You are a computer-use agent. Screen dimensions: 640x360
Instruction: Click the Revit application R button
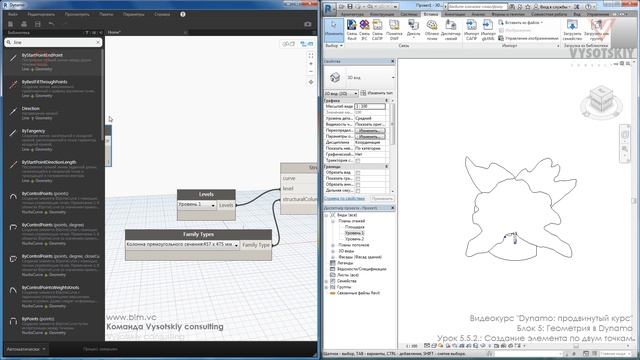(329, 8)
